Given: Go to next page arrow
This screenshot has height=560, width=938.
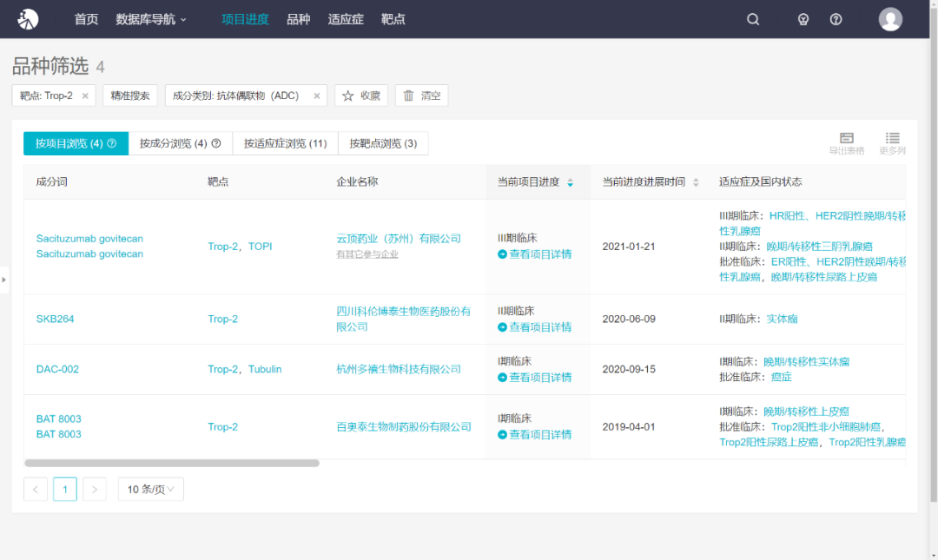Looking at the screenshot, I should [x=95, y=490].
